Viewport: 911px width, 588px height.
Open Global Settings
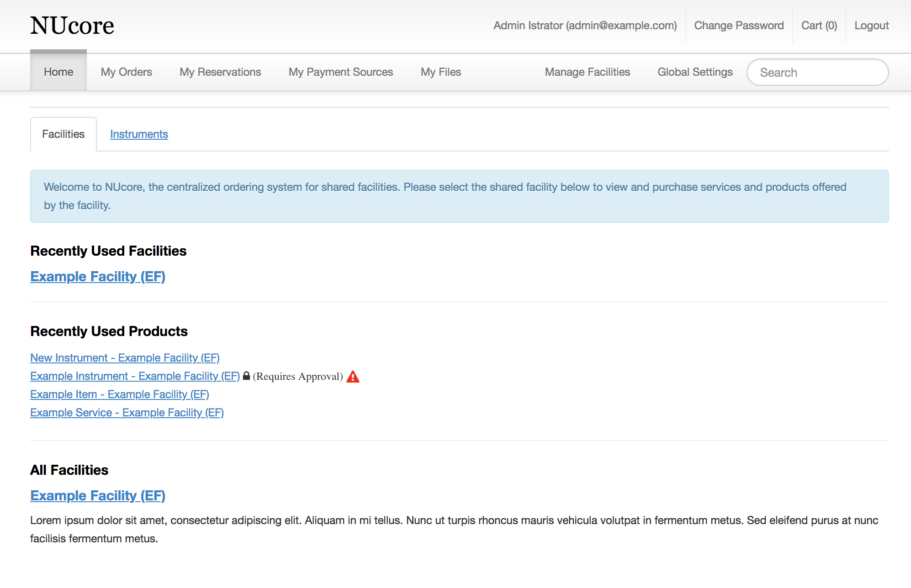[x=695, y=72]
